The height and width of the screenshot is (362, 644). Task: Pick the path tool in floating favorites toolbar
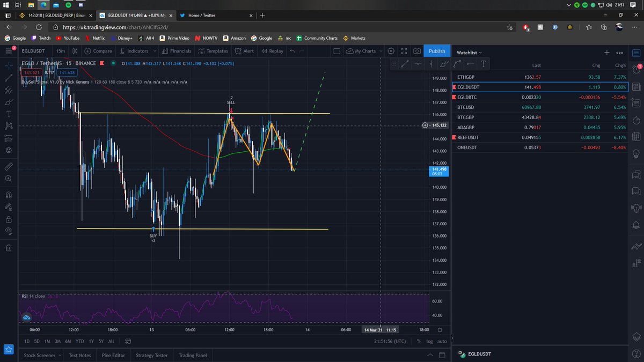coord(458,64)
